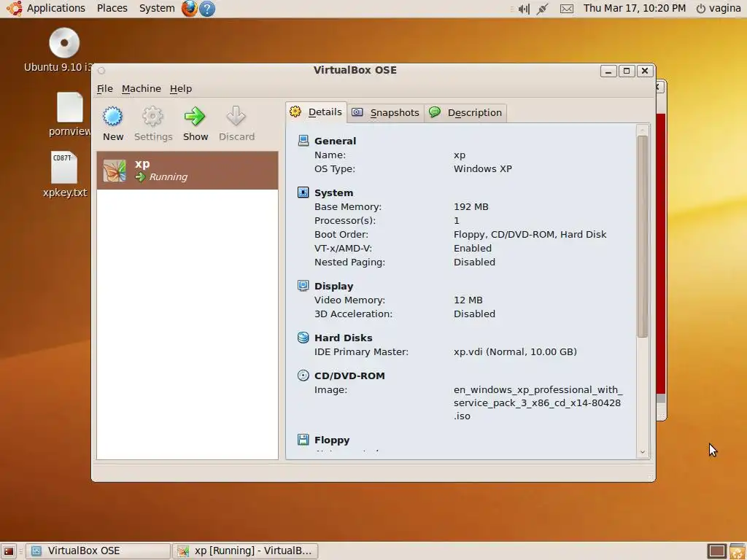
Task: Open the Help menu in VirtualBox
Action: point(181,88)
